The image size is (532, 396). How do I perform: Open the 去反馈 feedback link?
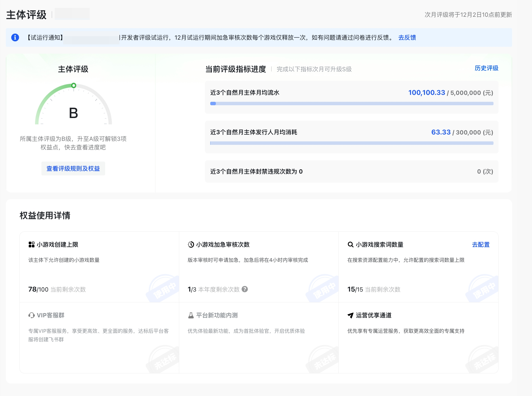pyautogui.click(x=407, y=37)
